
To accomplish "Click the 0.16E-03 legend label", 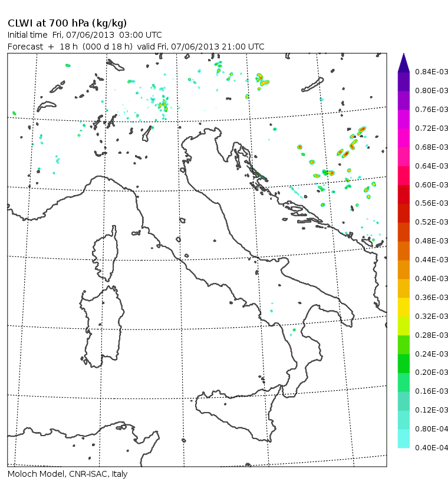I will click(431, 391).
